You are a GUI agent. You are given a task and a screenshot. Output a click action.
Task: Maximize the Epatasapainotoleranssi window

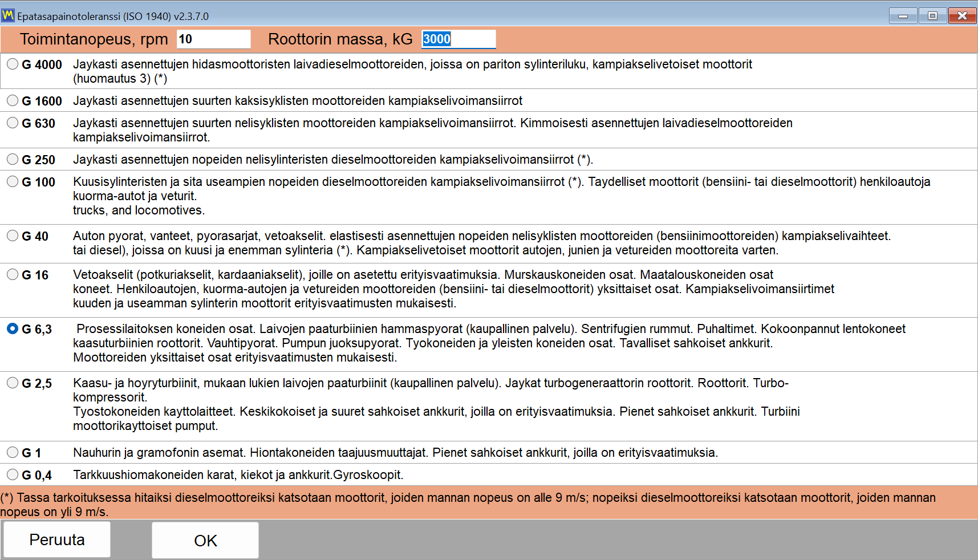point(932,16)
